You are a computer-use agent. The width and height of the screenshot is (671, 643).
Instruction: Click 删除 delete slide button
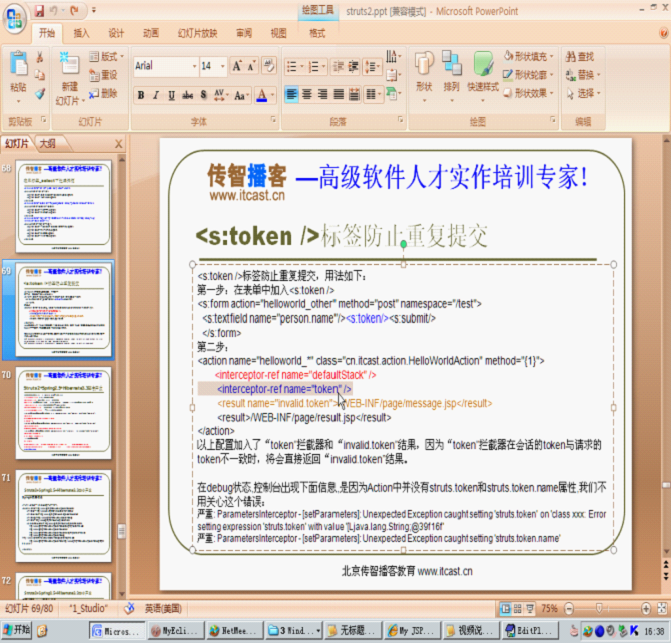point(103,93)
